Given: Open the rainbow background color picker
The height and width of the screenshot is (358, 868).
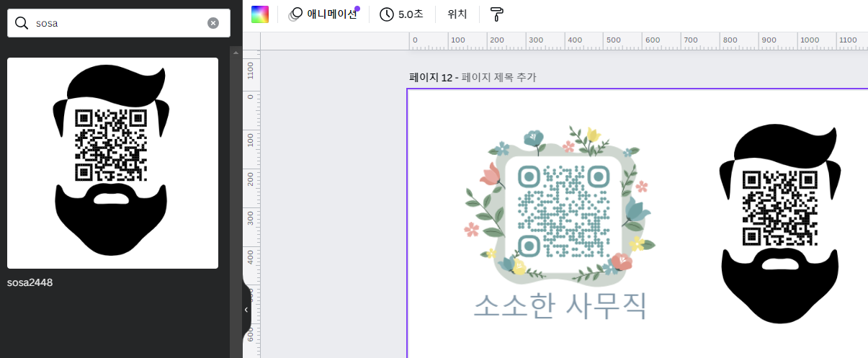Looking at the screenshot, I should tap(259, 14).
